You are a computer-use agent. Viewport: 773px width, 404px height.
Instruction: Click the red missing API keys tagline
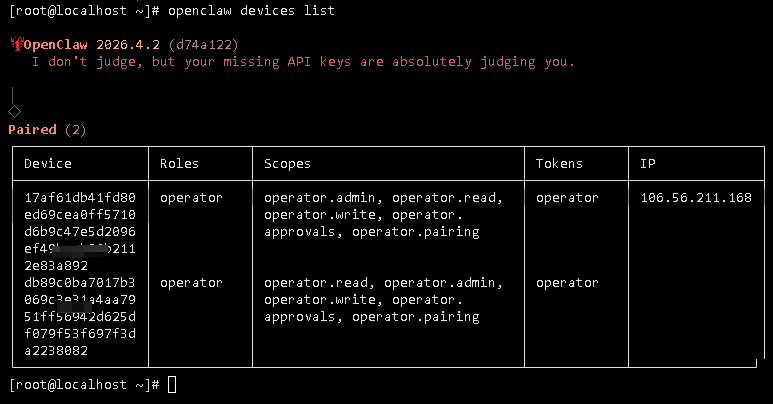(304, 62)
